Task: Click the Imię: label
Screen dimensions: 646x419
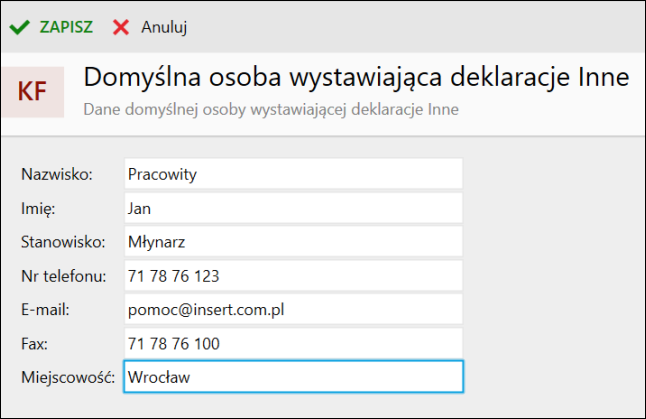Action: pyautogui.click(x=38, y=209)
